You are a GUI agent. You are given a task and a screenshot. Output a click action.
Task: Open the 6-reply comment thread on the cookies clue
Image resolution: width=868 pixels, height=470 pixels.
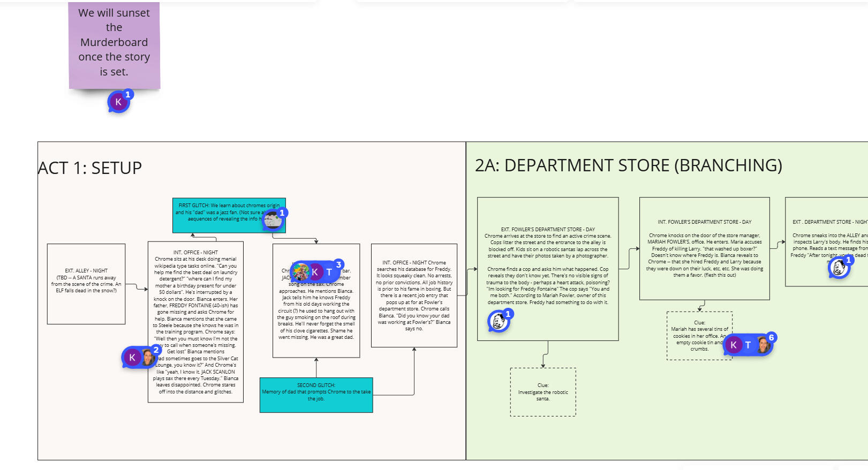pos(747,345)
